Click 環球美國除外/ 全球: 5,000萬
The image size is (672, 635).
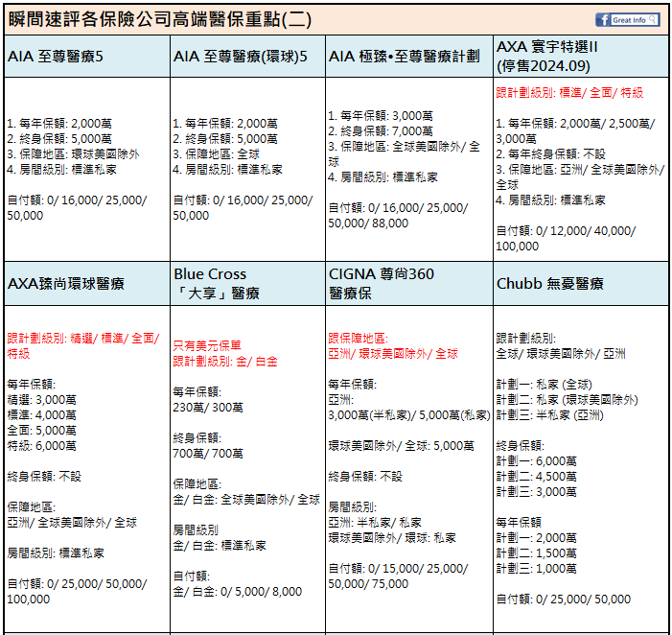[x=401, y=446]
